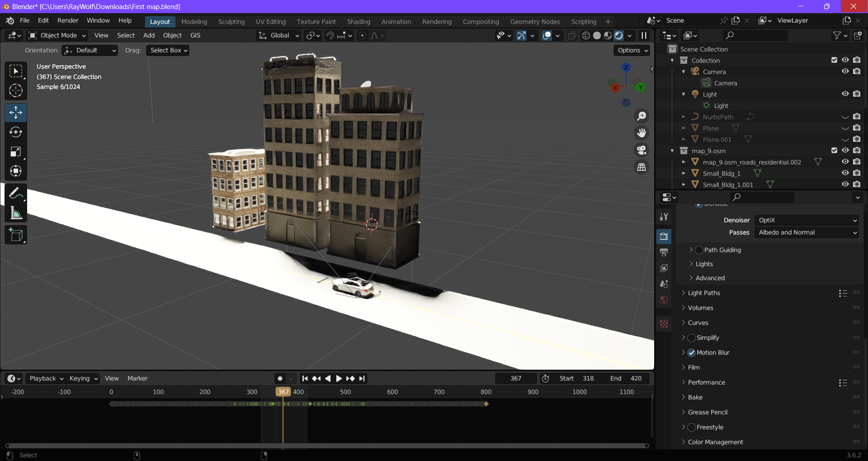This screenshot has width=868, height=461.
Task: Choose the Measure tool
Action: click(x=16, y=213)
